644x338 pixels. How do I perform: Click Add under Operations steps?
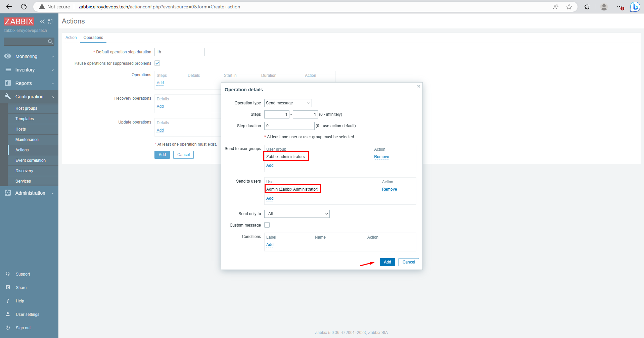(160, 83)
